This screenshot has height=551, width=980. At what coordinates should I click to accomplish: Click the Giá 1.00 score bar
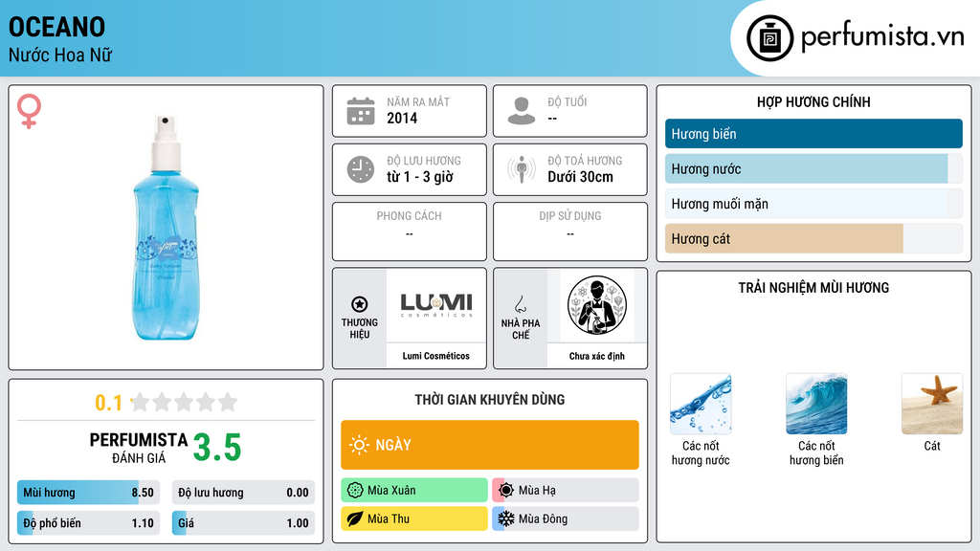[x=243, y=523]
